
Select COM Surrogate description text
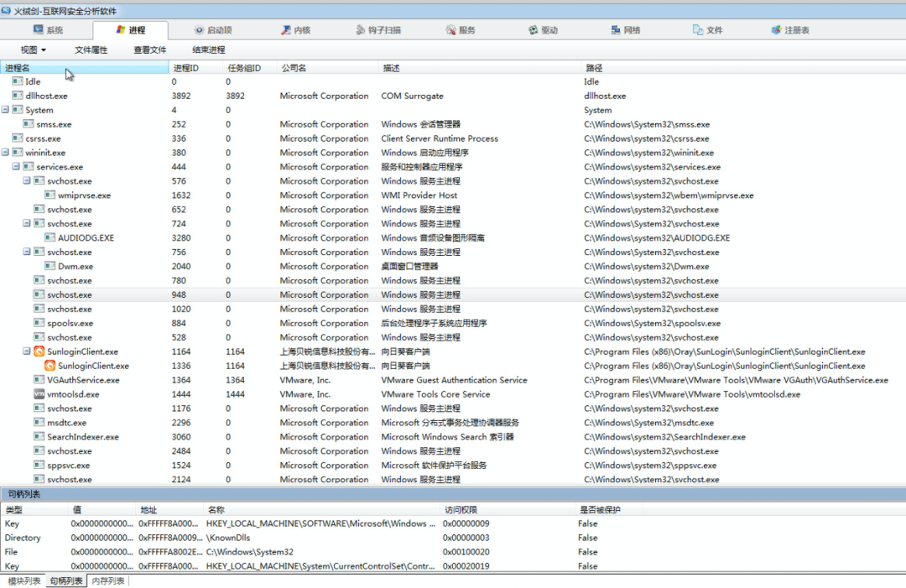(412, 96)
